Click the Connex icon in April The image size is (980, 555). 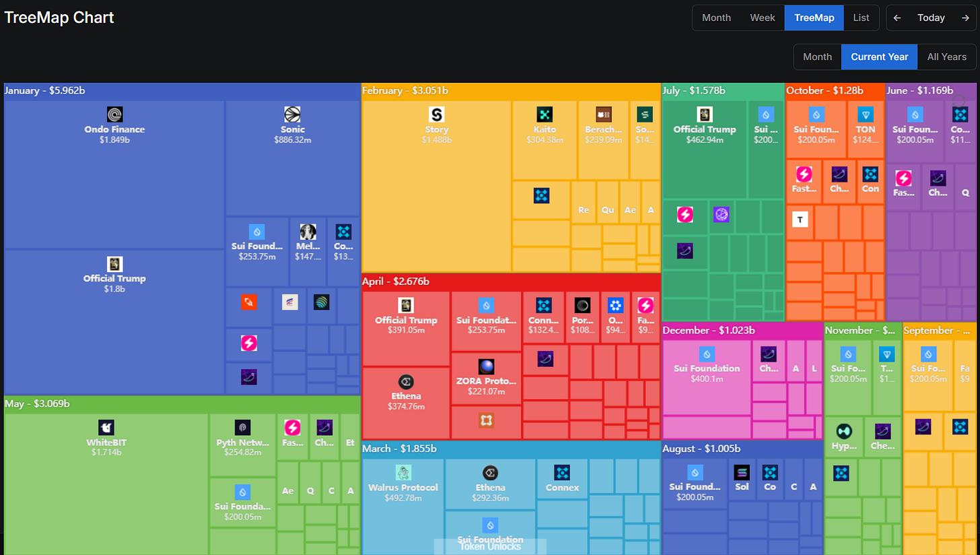(x=544, y=305)
